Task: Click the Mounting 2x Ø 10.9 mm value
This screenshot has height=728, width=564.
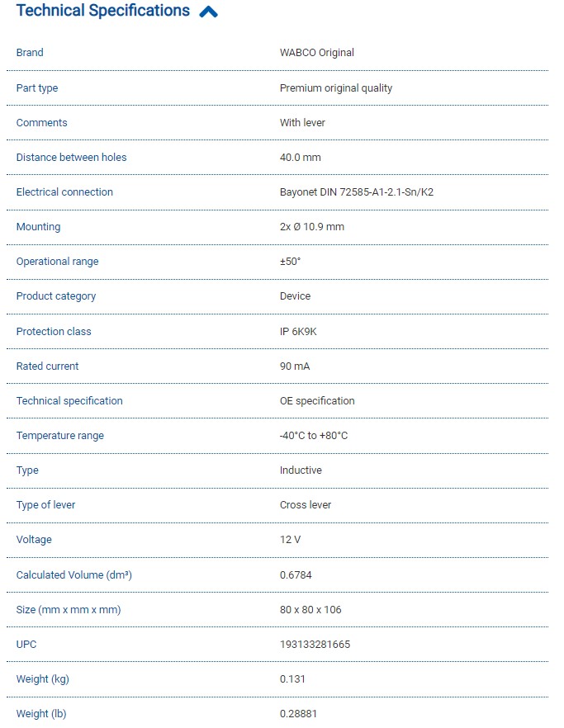Action: point(311,227)
